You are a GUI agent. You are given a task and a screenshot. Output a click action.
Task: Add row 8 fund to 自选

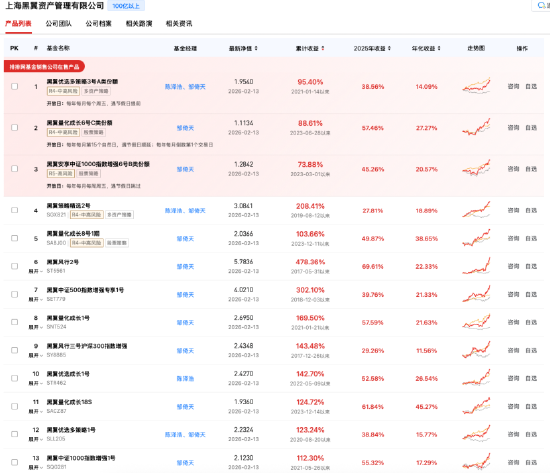[531, 322]
